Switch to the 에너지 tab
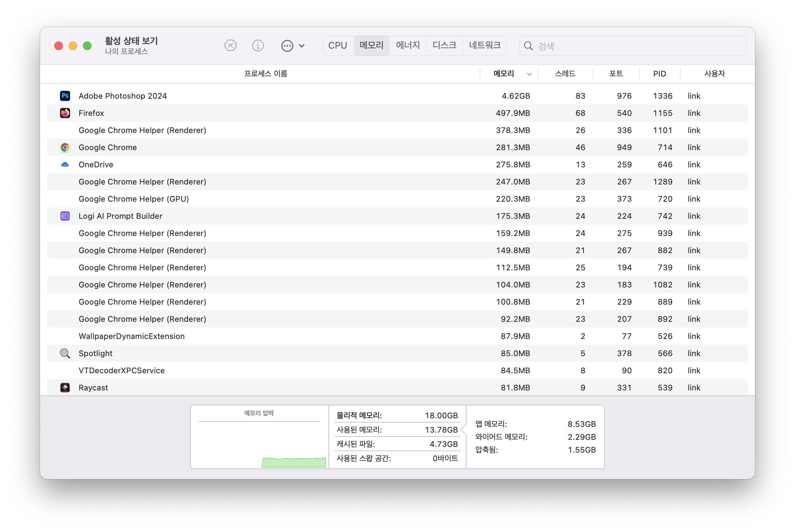The image size is (795, 532). pyautogui.click(x=408, y=45)
